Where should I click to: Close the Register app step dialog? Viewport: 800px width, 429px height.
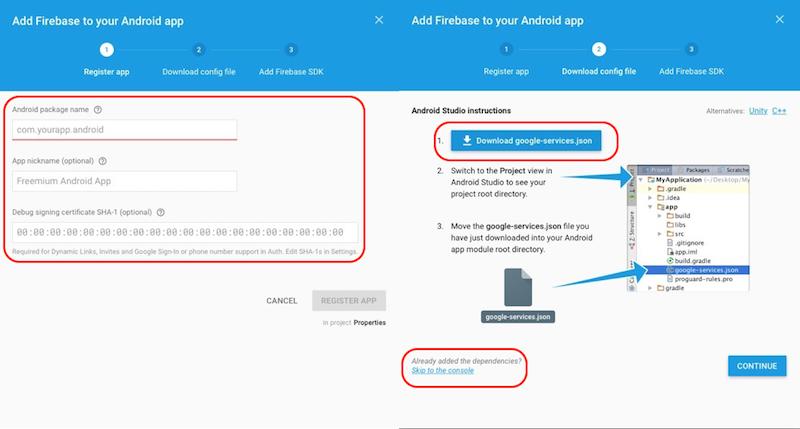coord(378,20)
